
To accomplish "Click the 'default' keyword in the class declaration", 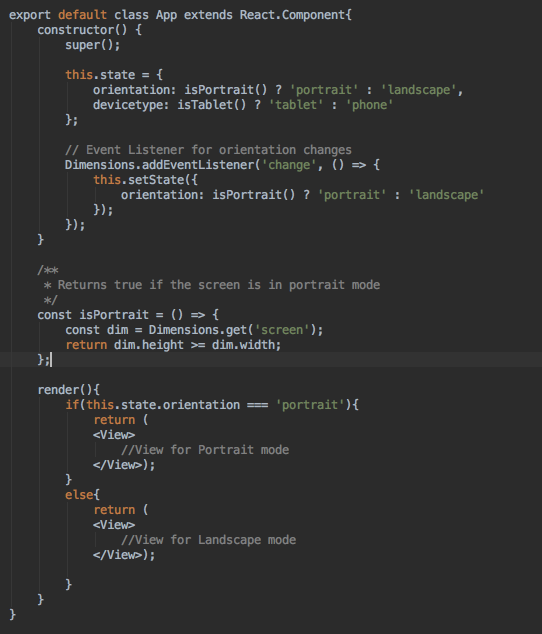I will coord(82,15).
